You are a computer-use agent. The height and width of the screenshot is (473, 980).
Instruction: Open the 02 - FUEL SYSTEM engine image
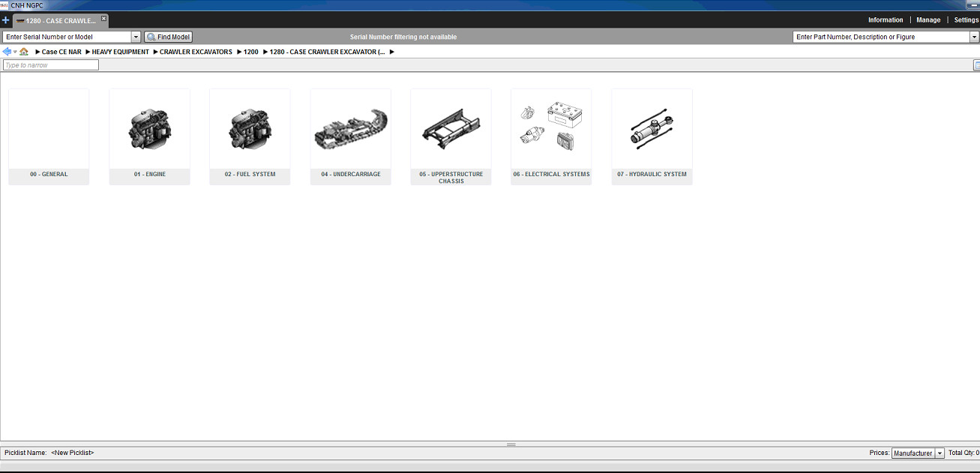[x=250, y=129]
